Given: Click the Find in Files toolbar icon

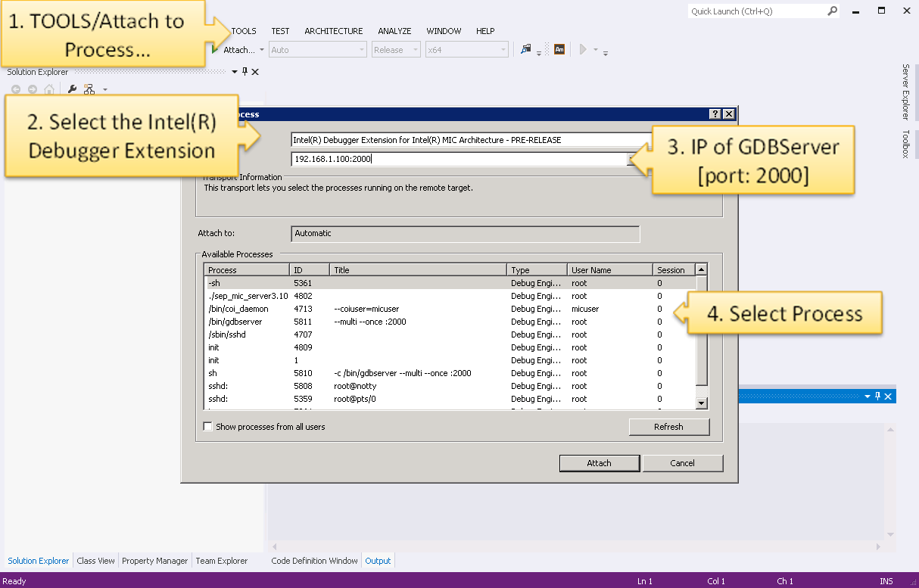Looking at the screenshot, I should 526,50.
